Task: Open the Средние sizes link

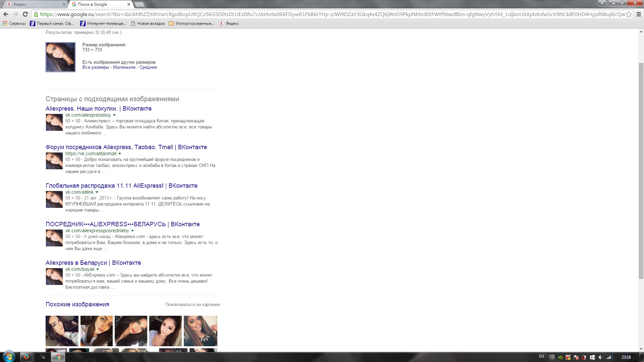Action: (x=148, y=67)
